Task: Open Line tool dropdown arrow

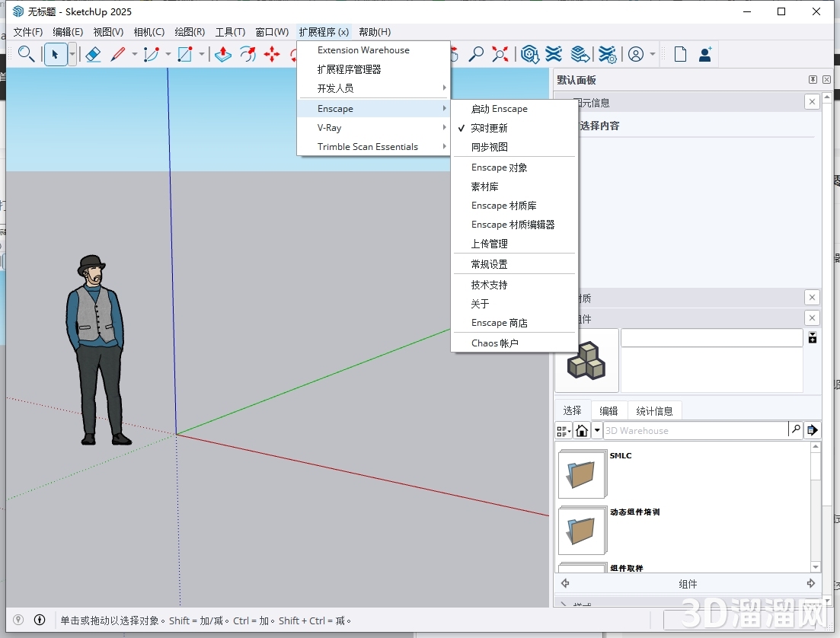Action: pyautogui.click(x=135, y=54)
